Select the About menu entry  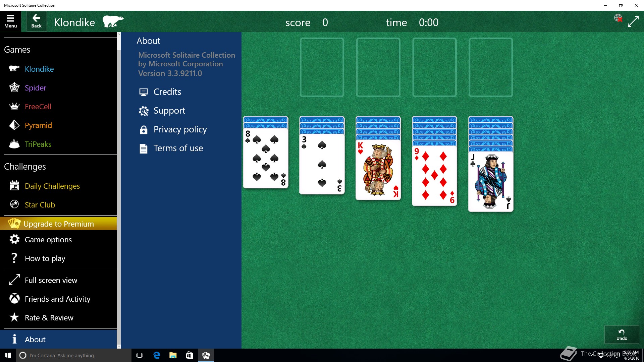58,339
